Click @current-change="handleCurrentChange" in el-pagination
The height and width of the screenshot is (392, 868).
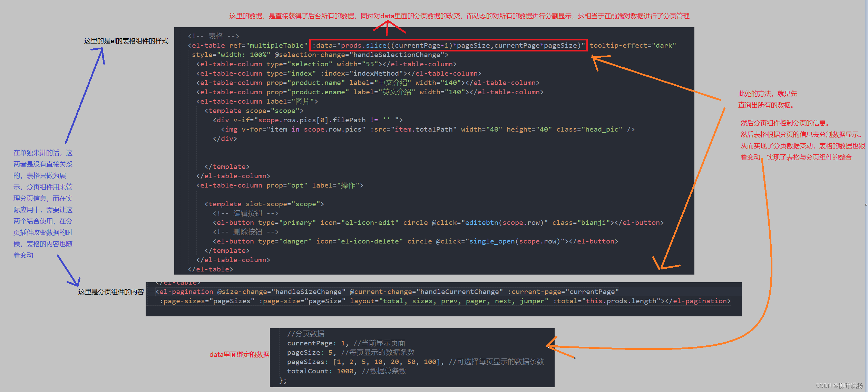click(426, 291)
